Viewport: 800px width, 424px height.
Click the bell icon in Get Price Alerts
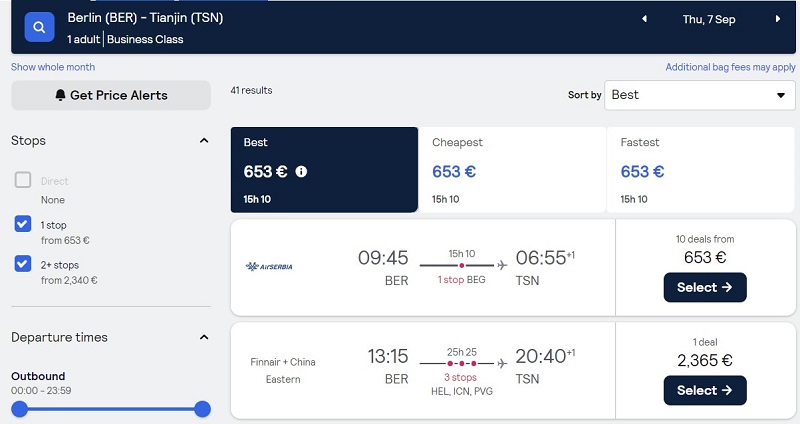point(60,95)
